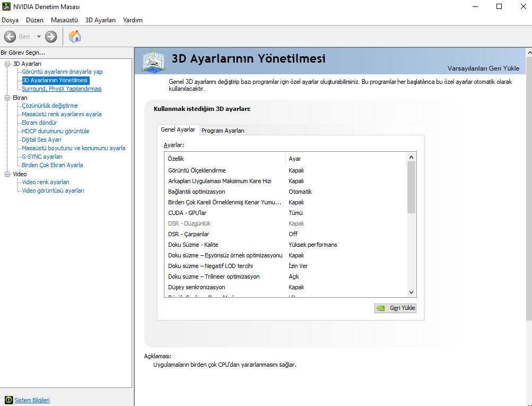The width and height of the screenshot is (532, 406).
Task: Select the DSR - Çarpanlar row
Action: 285,234
